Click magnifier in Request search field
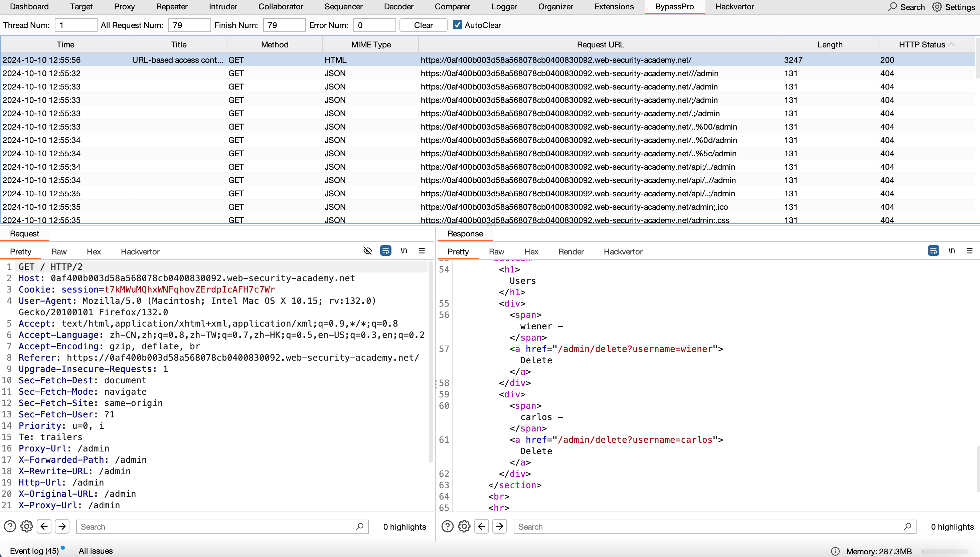This screenshot has width=980, height=557. click(x=360, y=526)
